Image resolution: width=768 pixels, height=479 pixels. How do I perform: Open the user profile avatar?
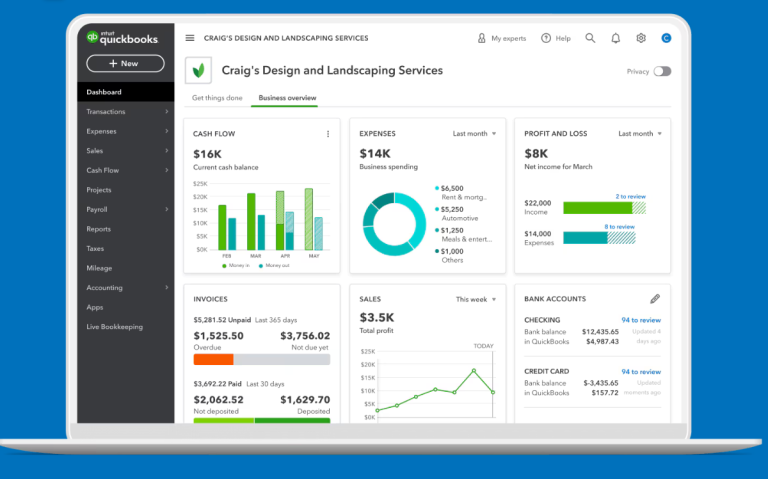[x=666, y=38]
